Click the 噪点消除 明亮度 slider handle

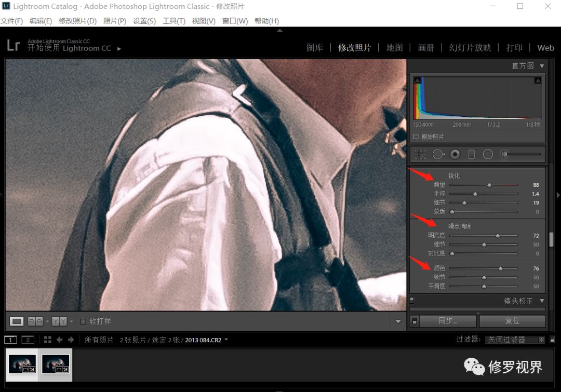[498, 236]
